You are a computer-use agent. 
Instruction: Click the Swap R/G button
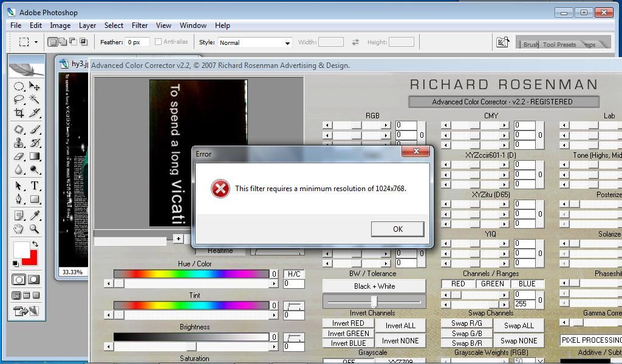point(467,323)
